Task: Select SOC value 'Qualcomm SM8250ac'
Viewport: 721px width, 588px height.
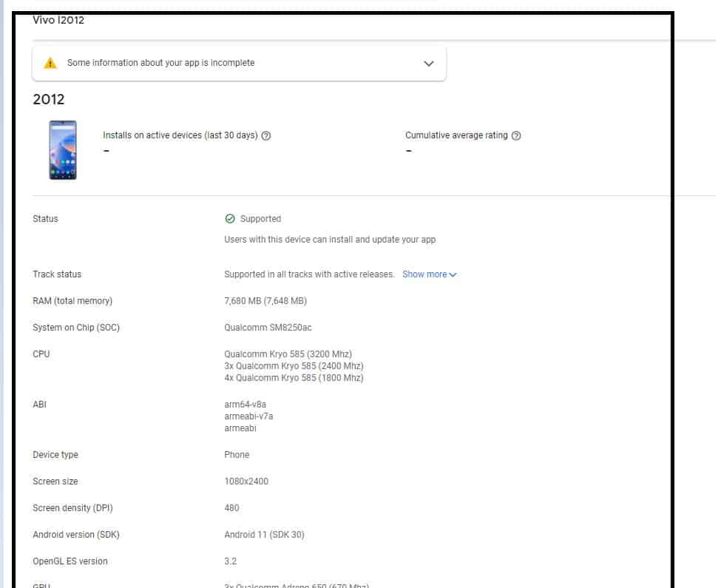Action: 269,329
